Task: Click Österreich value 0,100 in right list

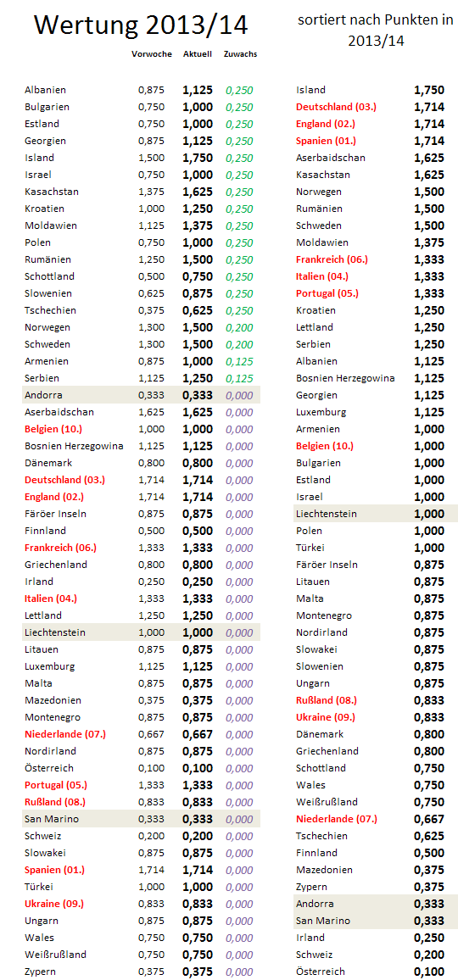Action: [x=429, y=972]
